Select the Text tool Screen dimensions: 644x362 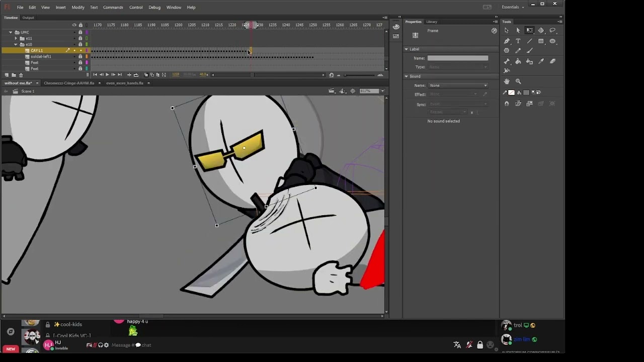click(518, 41)
